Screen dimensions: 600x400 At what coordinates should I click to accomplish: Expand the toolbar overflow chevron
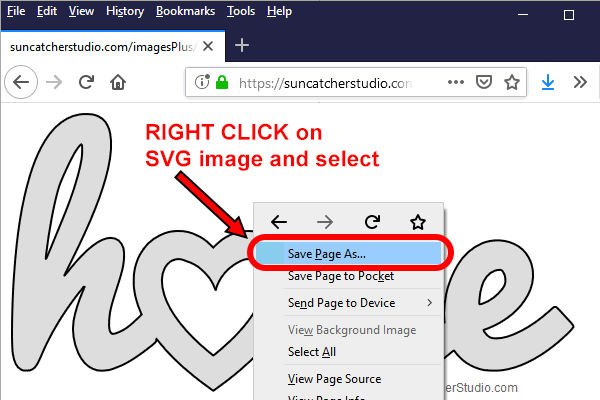(580, 83)
